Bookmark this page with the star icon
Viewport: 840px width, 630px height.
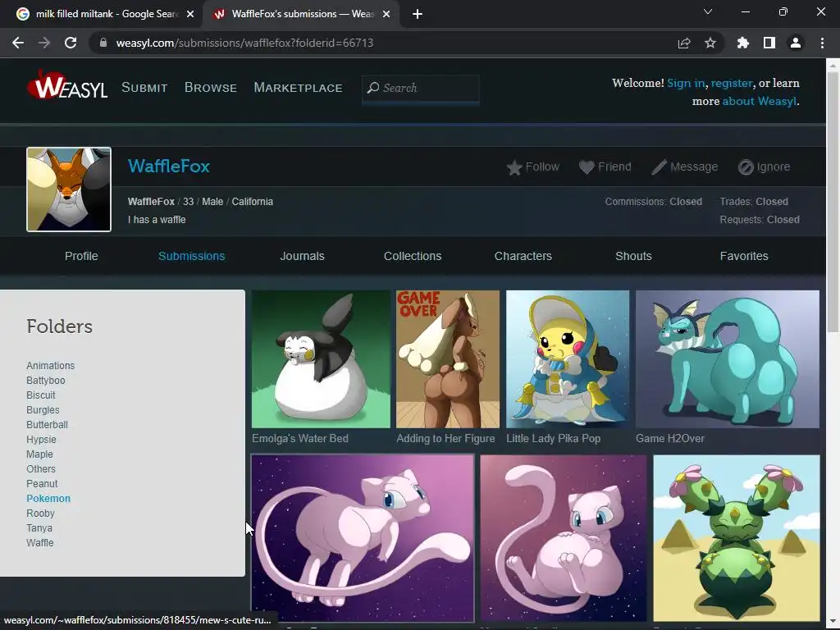pos(710,43)
